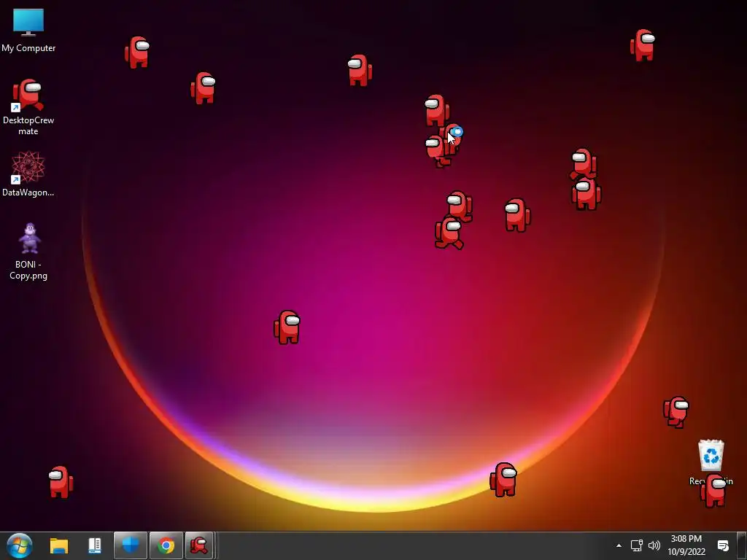Viewport: 747px width, 560px height.
Task: Click the DesktopCrewmate taskbar button
Action: click(199, 545)
